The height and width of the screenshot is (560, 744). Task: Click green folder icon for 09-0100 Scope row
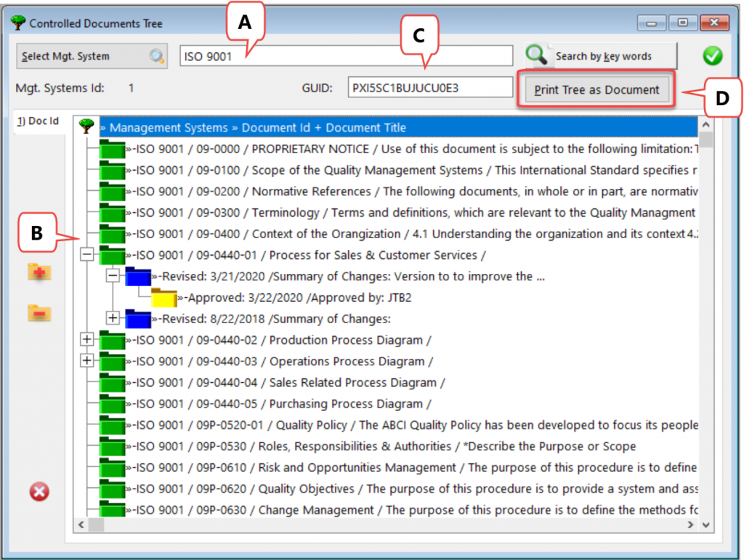point(112,170)
